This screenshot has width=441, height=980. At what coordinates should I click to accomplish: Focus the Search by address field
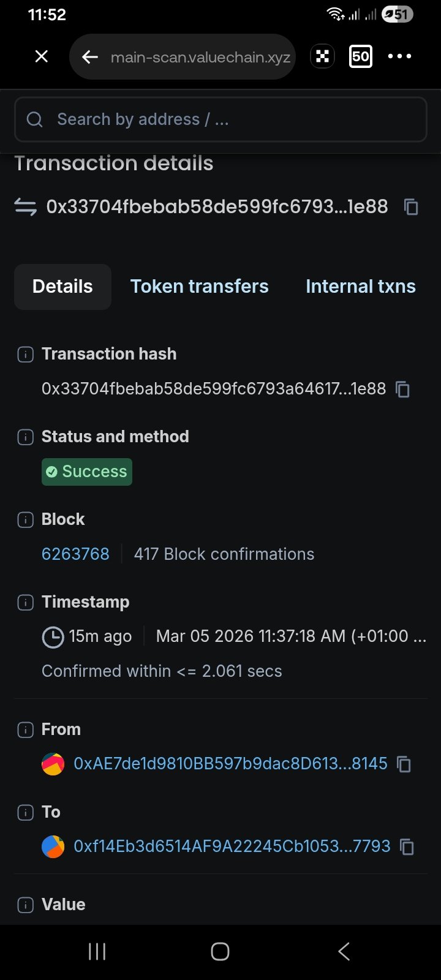(x=221, y=119)
